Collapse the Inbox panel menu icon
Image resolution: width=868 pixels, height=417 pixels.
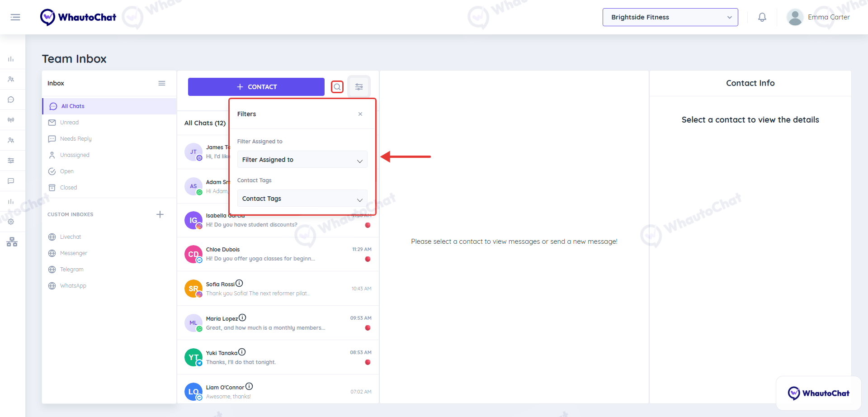[162, 83]
